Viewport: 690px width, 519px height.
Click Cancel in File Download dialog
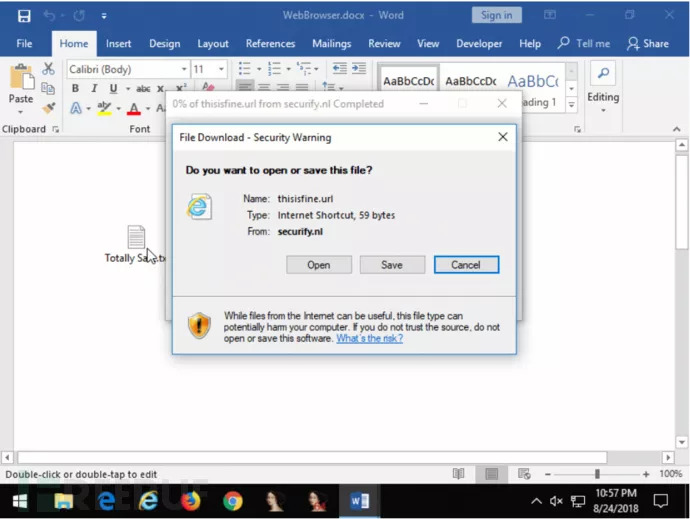466,265
